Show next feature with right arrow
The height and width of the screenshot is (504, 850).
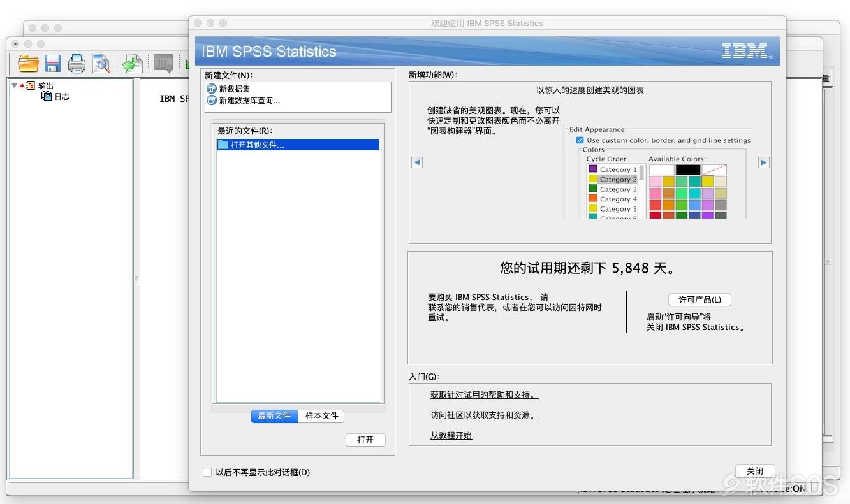(764, 162)
